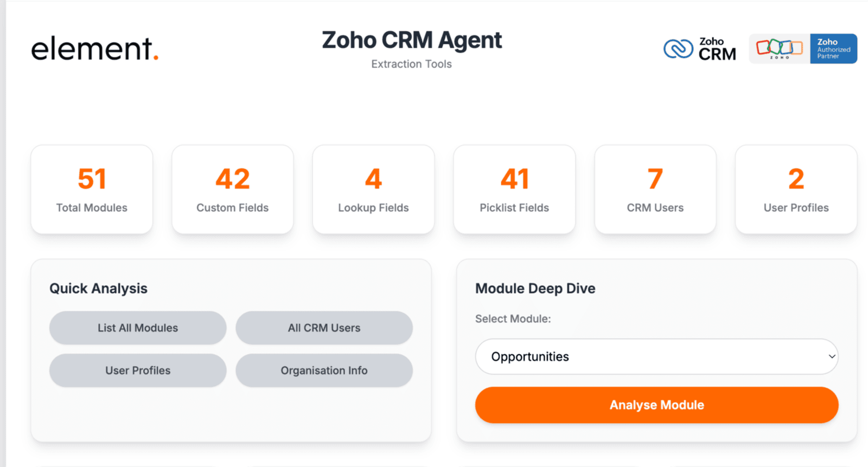
Task: Click the Zoho CRM Agent title
Action: coord(412,40)
